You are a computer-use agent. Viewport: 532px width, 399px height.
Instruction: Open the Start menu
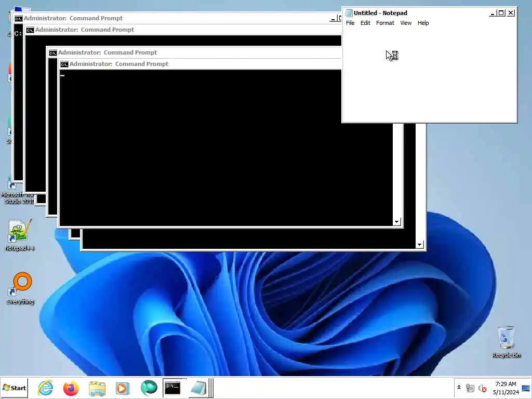coord(14,388)
